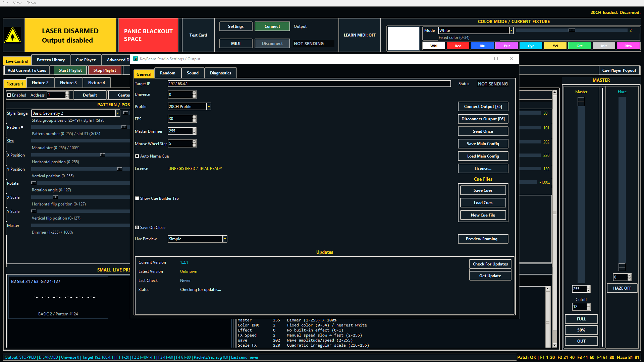Switch to the Random settings tab
644x362 pixels.
tap(168, 73)
